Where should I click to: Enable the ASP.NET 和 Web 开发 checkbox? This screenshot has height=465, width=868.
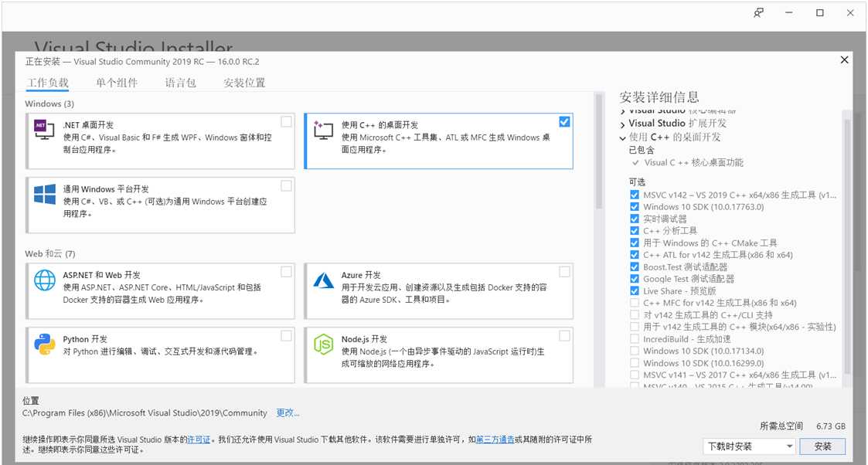[286, 271]
